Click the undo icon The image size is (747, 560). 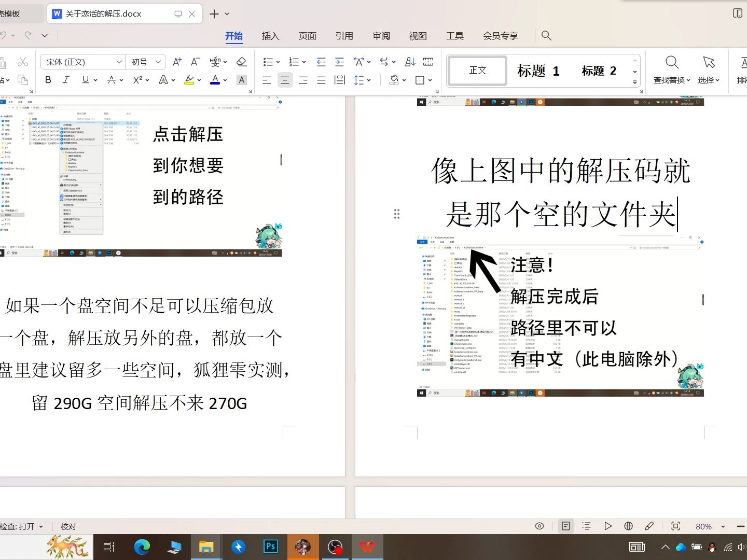[x=3, y=35]
